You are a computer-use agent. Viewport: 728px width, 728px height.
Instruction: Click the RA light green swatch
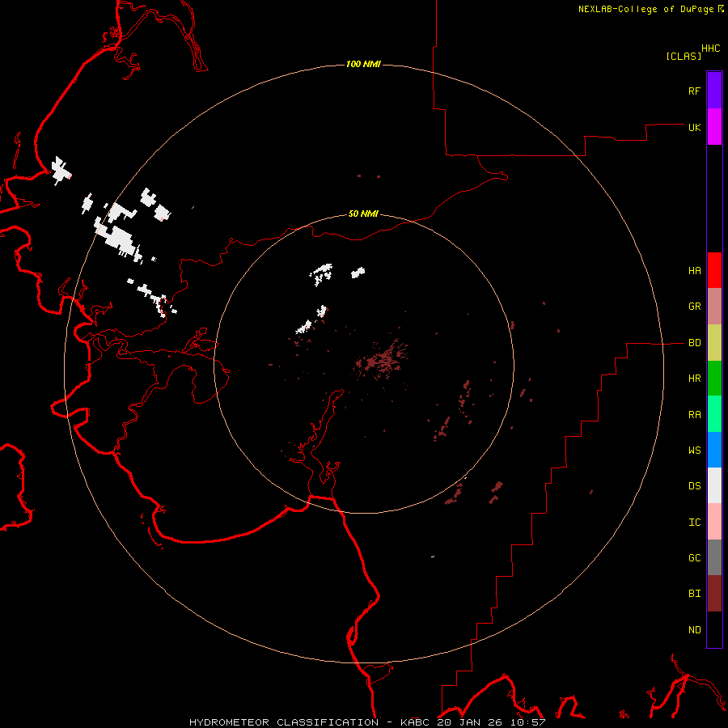pyautogui.click(x=714, y=414)
